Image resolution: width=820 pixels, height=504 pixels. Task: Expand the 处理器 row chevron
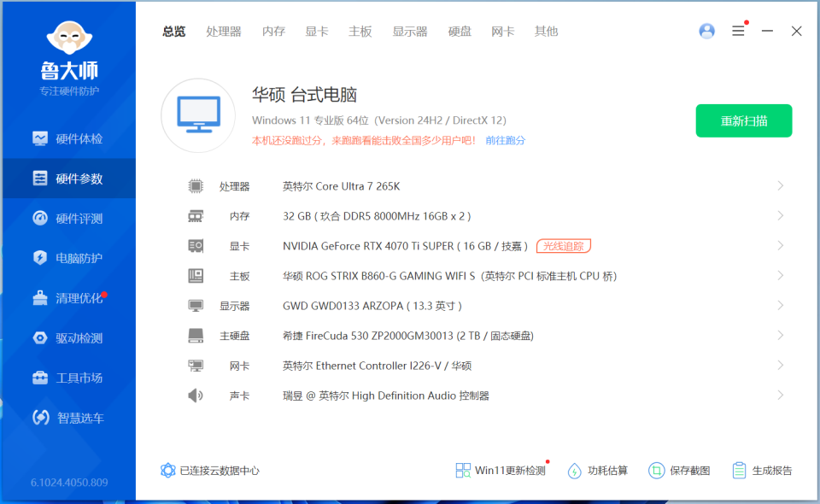[780, 186]
